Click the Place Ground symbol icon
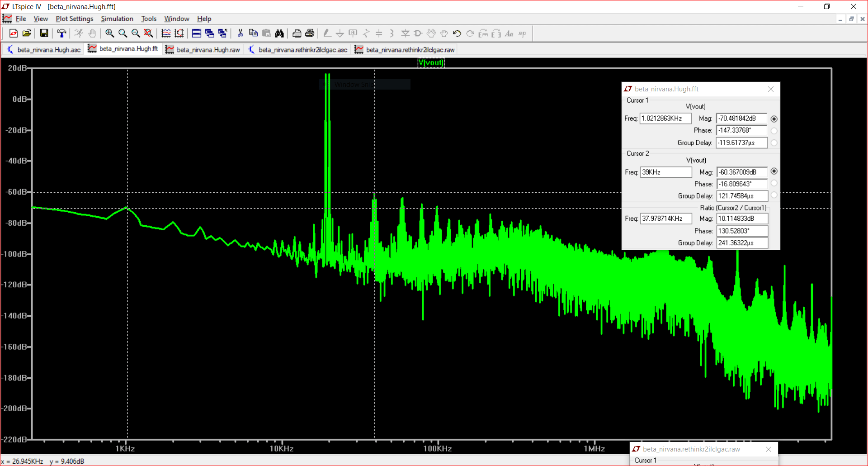Screen dimensions: 868x466 click(340, 33)
